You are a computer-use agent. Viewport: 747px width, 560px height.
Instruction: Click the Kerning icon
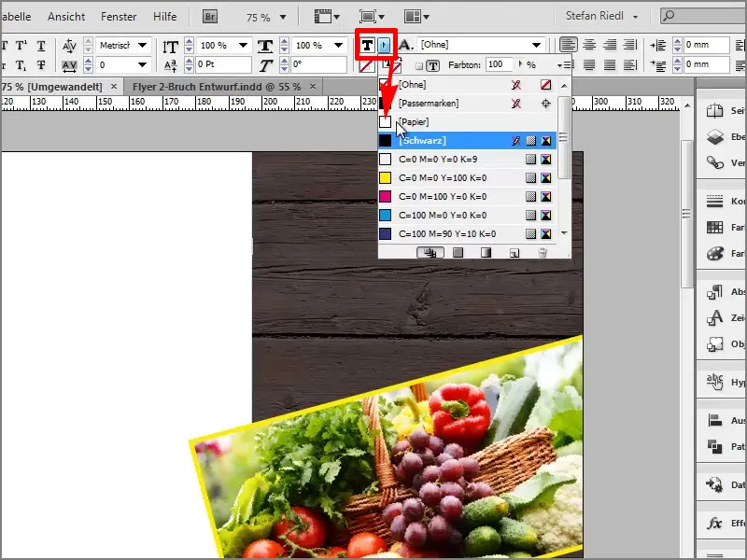[x=69, y=46]
